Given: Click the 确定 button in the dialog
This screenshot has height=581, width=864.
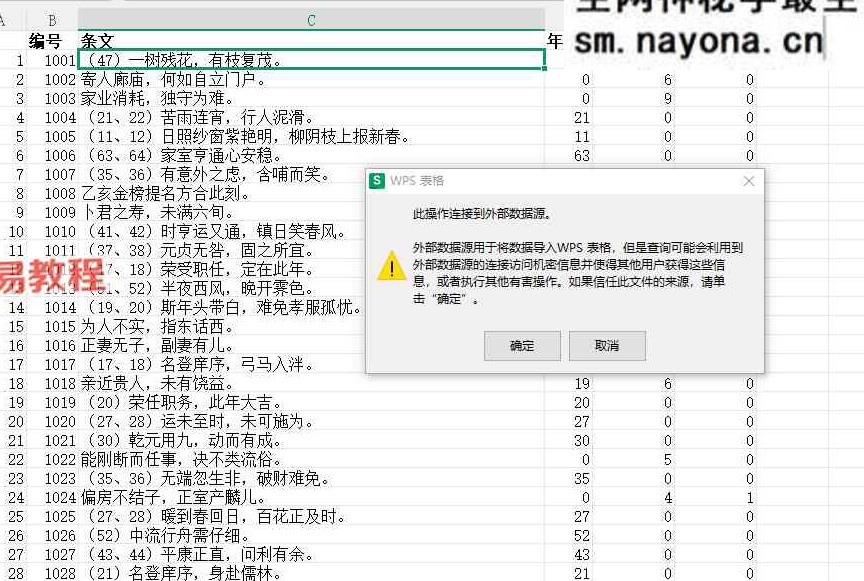Looking at the screenshot, I should coord(522,346).
